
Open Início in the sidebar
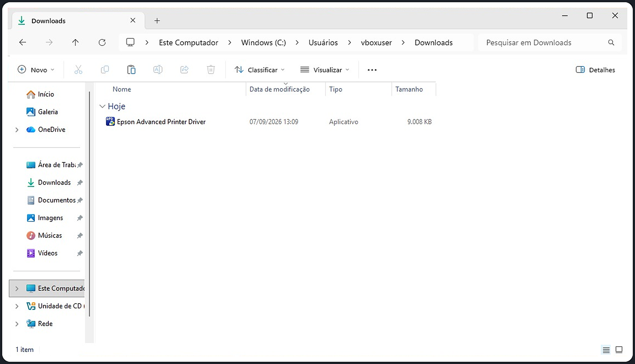40,94
